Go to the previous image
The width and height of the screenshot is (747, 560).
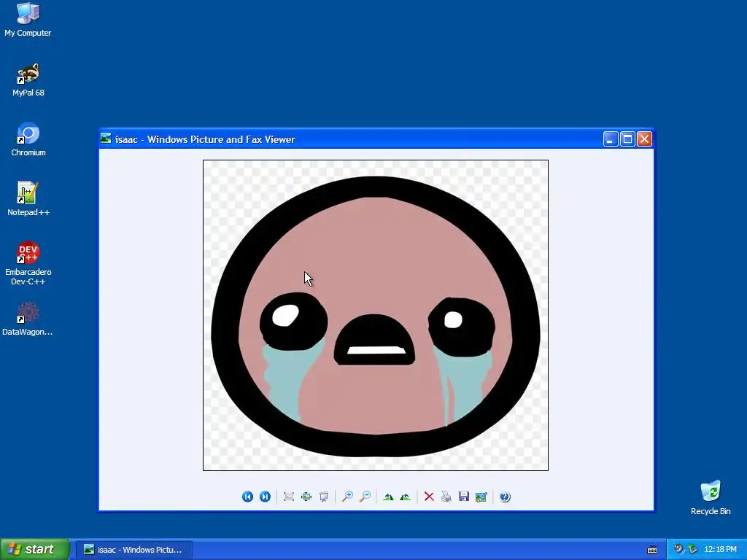point(247,497)
